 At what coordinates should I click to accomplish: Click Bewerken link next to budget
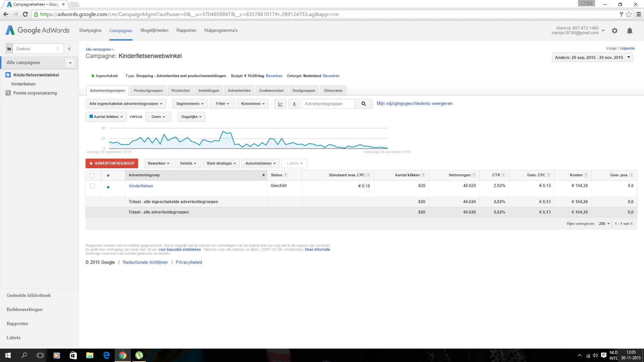click(274, 76)
